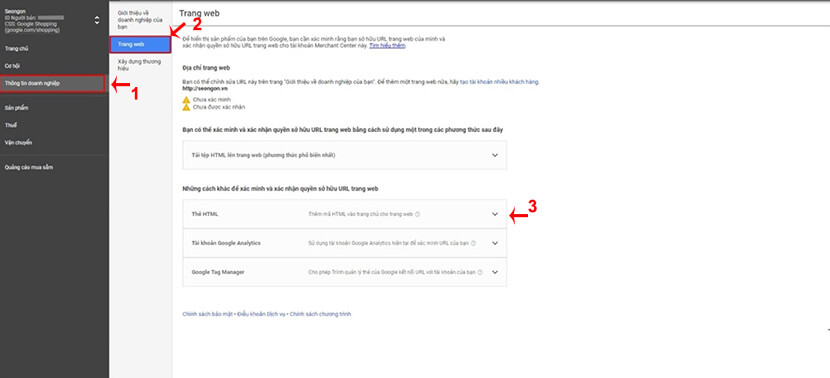Click the Chưa xác minh status text

tap(212, 100)
